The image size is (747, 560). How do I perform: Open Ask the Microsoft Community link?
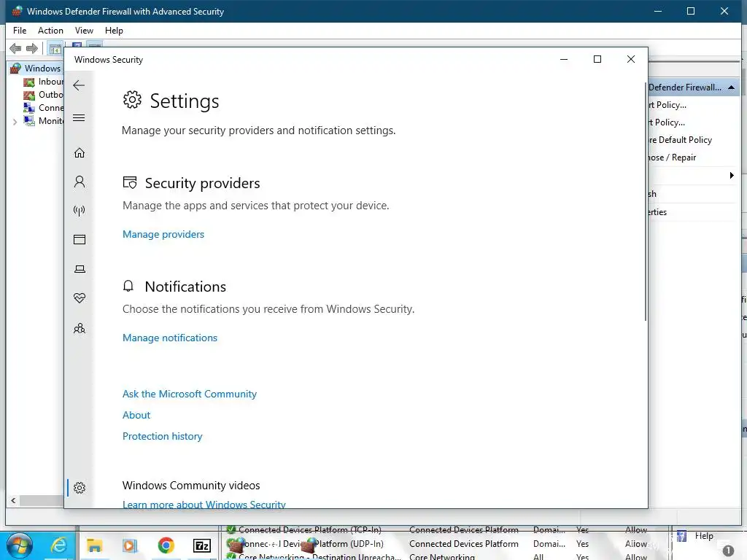tap(190, 394)
